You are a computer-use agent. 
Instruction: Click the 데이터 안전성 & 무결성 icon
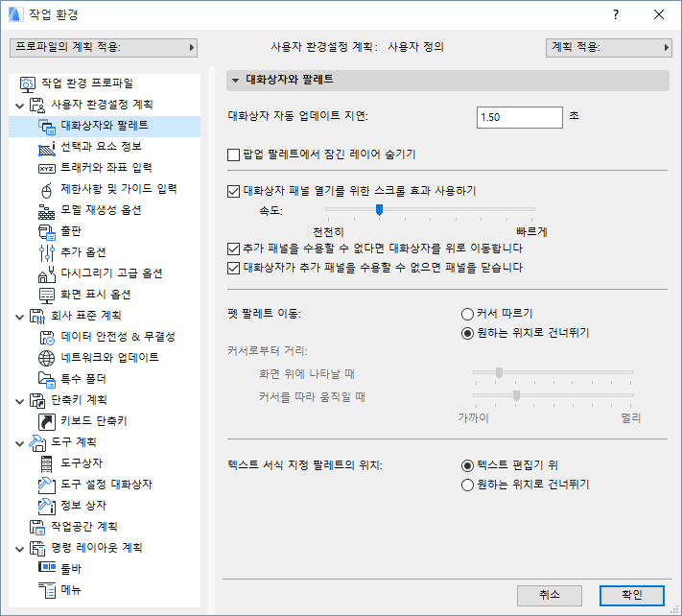47,337
